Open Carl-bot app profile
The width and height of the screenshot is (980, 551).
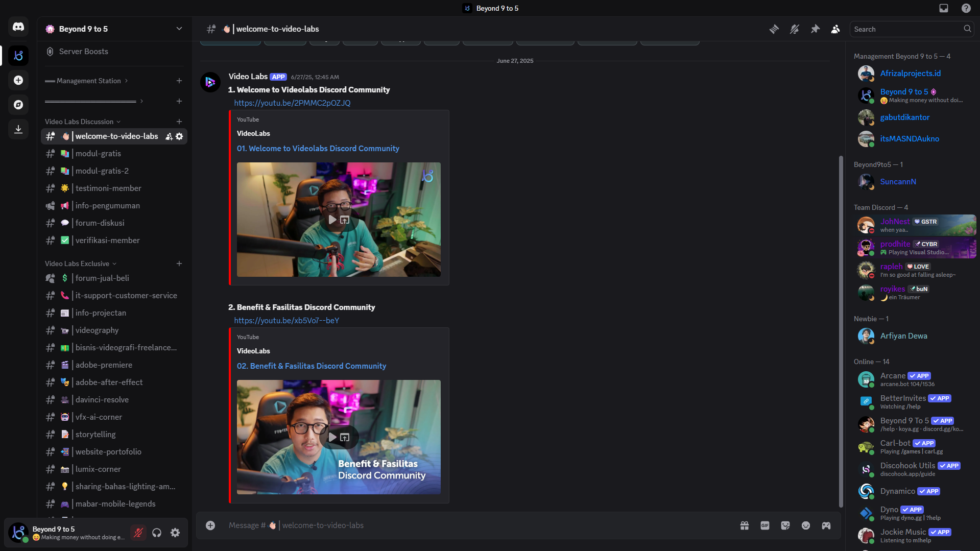[915, 447]
